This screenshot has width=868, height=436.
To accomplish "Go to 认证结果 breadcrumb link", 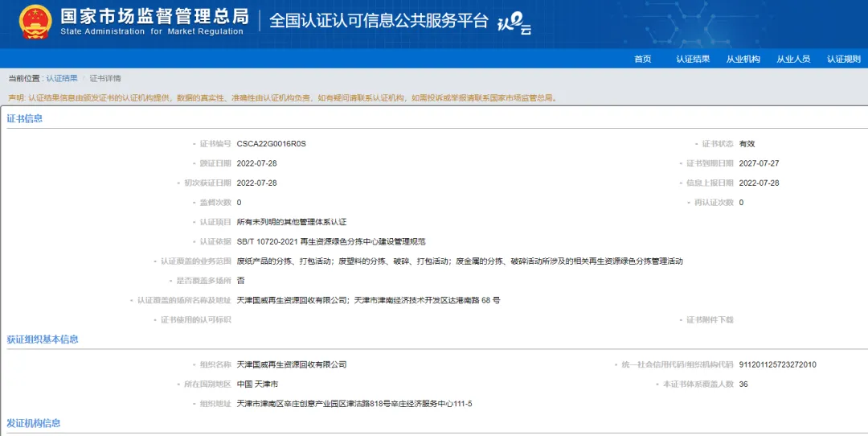I will 61,79.
